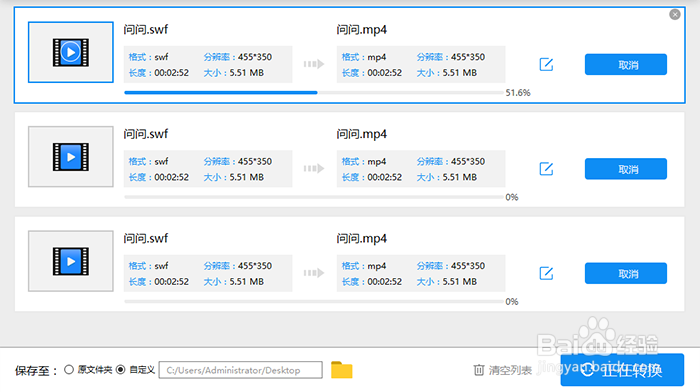The width and height of the screenshot is (700, 392).
Task: Click progress bar of first item
Action: 314,93
